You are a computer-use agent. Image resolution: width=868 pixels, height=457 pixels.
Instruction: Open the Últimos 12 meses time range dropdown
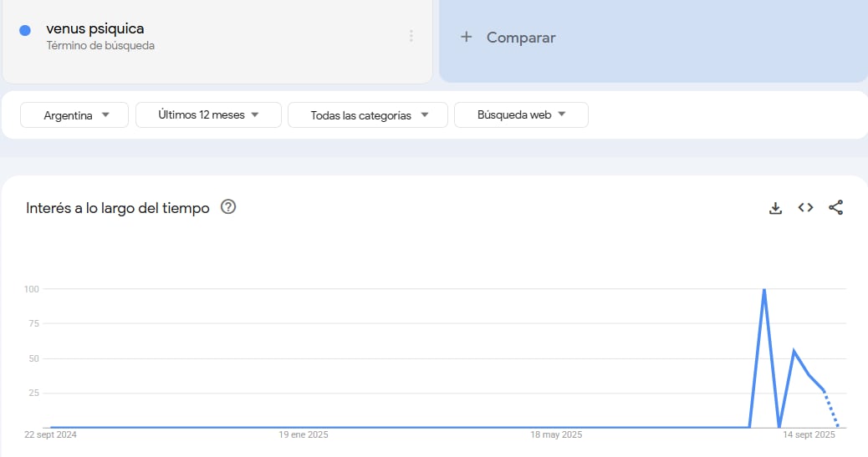[208, 115]
